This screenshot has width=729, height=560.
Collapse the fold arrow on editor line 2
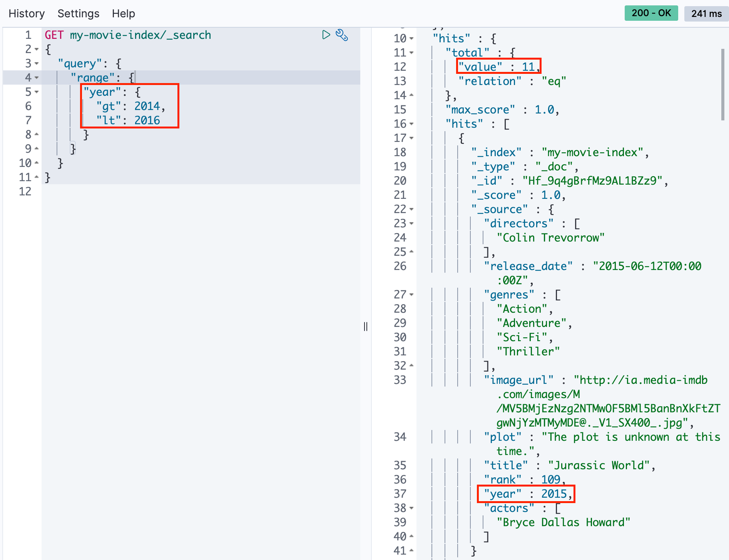(x=37, y=49)
